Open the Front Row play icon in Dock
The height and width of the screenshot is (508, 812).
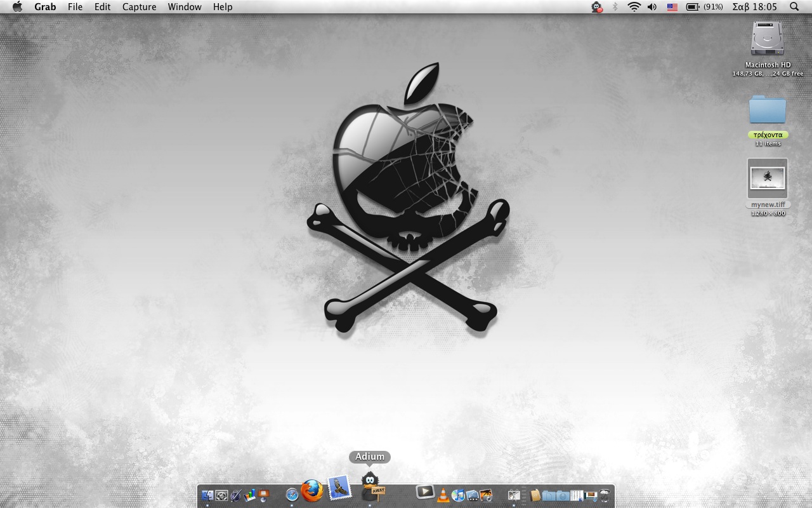(425, 491)
